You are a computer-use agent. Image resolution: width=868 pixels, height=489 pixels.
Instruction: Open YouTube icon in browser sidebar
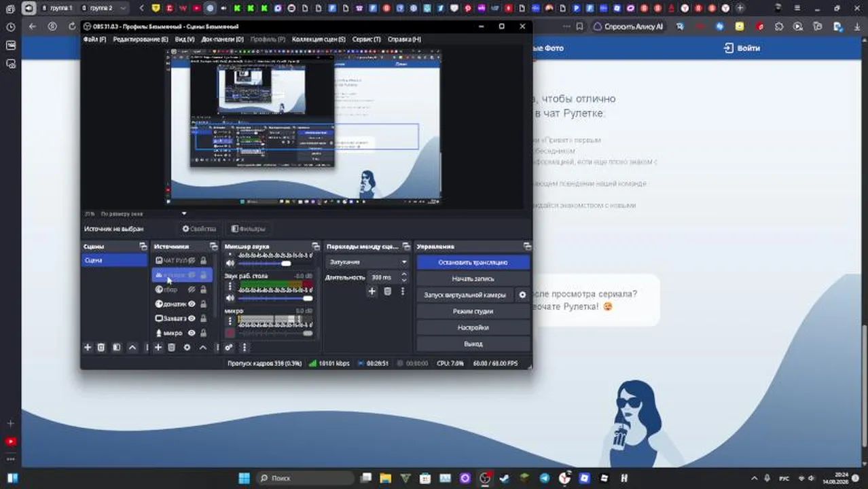point(10,441)
